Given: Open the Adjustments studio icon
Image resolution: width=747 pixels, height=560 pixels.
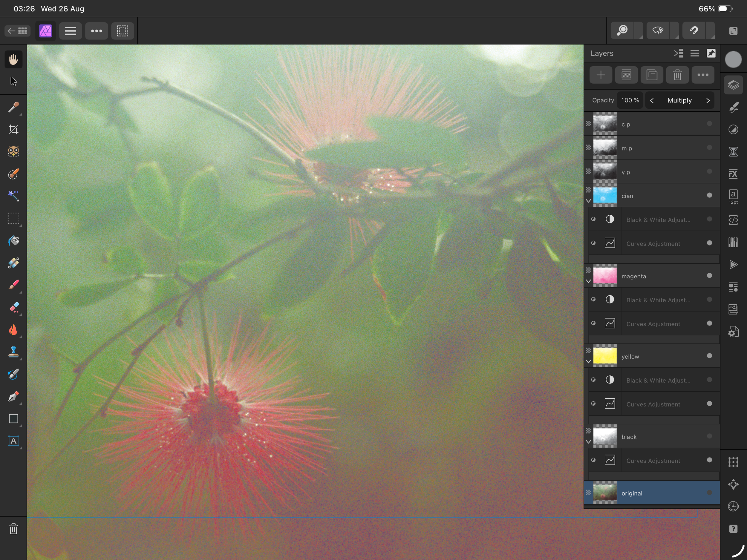Looking at the screenshot, I should (733, 129).
